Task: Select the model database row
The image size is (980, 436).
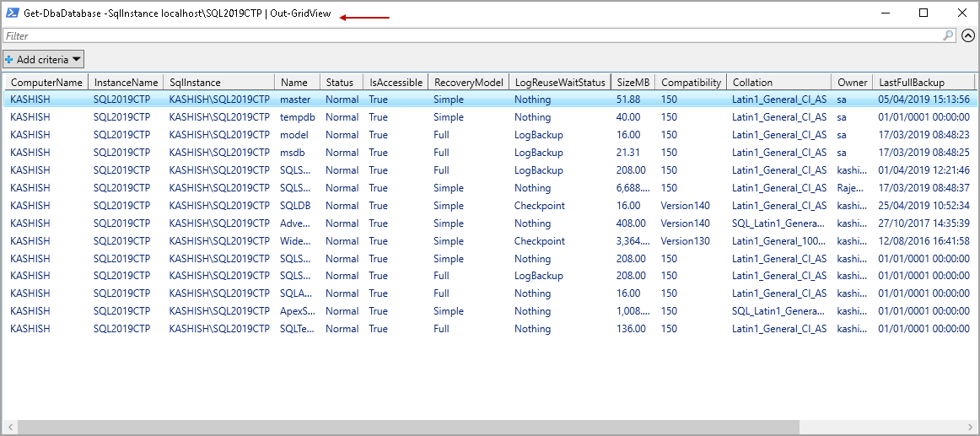Action: 294,135
